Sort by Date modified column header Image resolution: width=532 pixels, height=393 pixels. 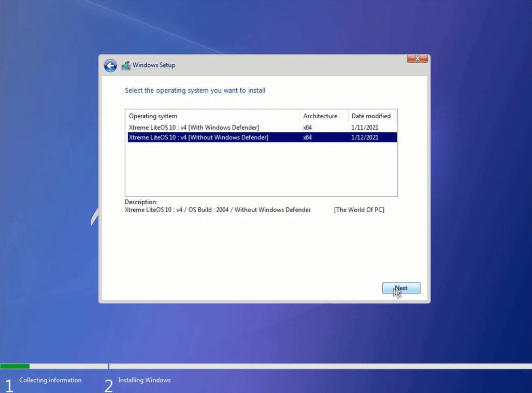point(372,116)
